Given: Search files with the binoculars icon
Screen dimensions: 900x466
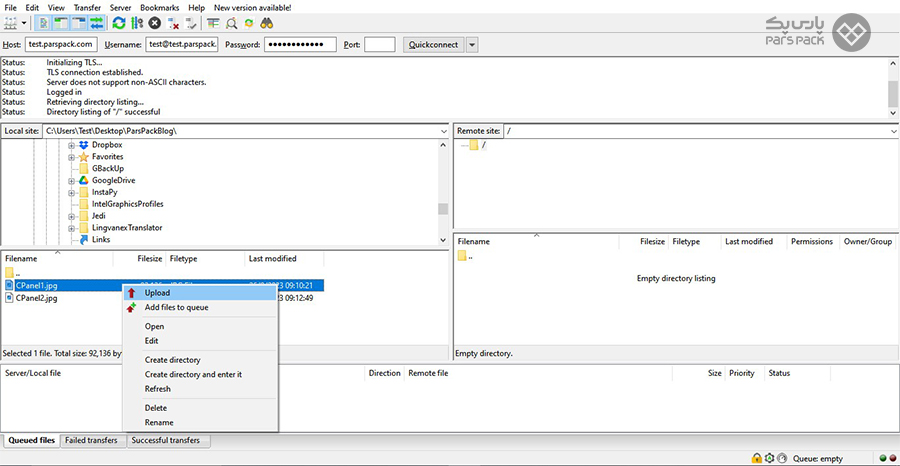Looking at the screenshot, I should click(266, 23).
